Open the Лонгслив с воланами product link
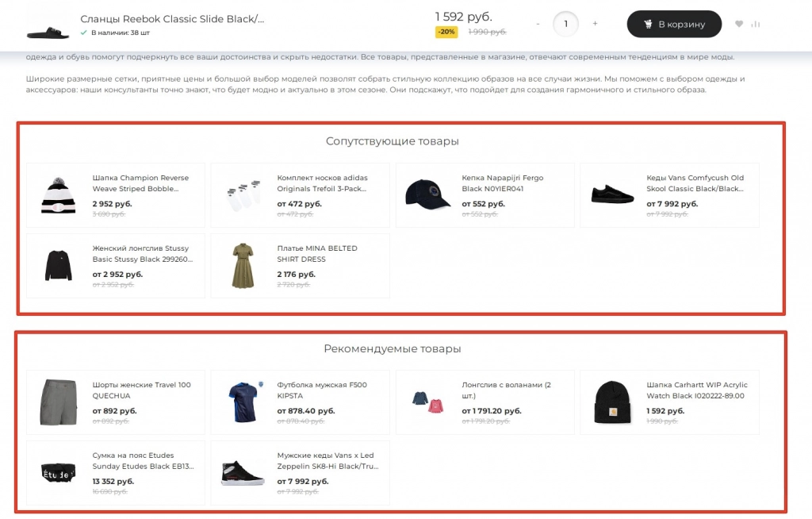 pyautogui.click(x=507, y=390)
